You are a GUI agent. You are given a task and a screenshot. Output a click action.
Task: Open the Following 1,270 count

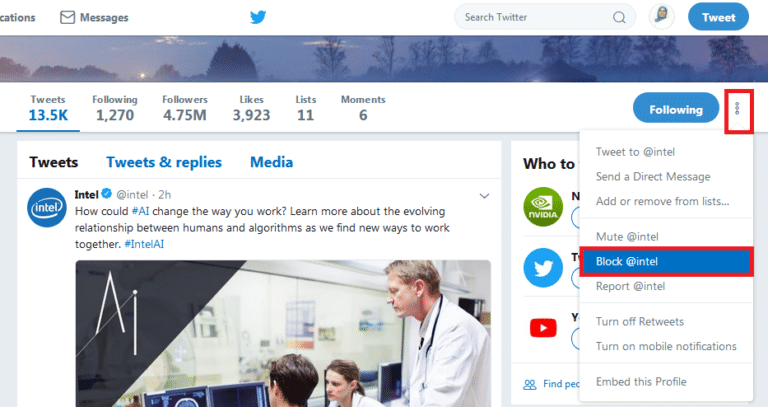coord(115,108)
